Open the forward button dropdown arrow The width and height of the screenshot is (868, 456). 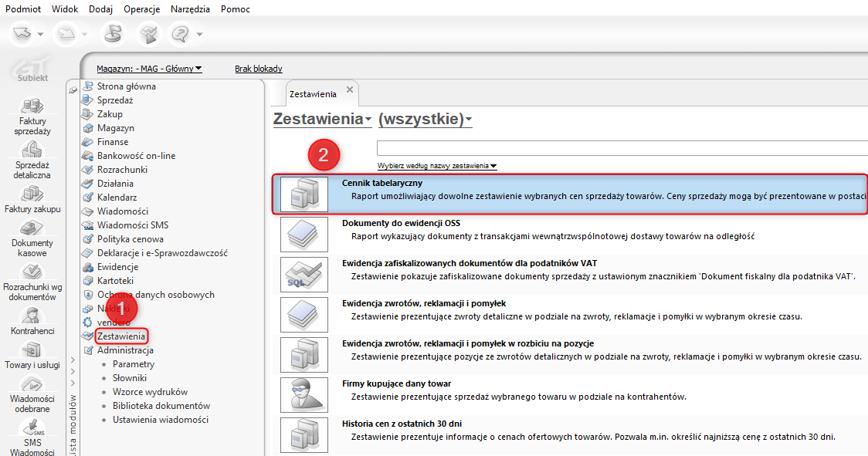(x=85, y=34)
